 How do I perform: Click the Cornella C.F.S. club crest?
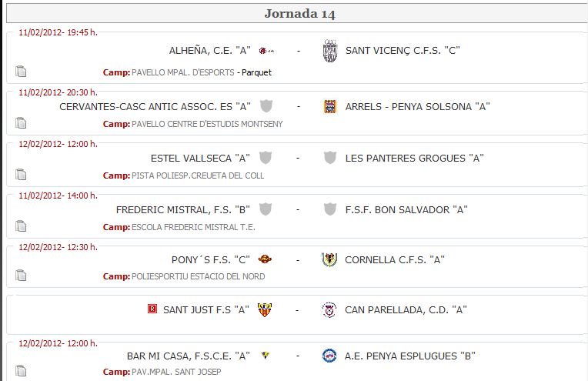(329, 259)
